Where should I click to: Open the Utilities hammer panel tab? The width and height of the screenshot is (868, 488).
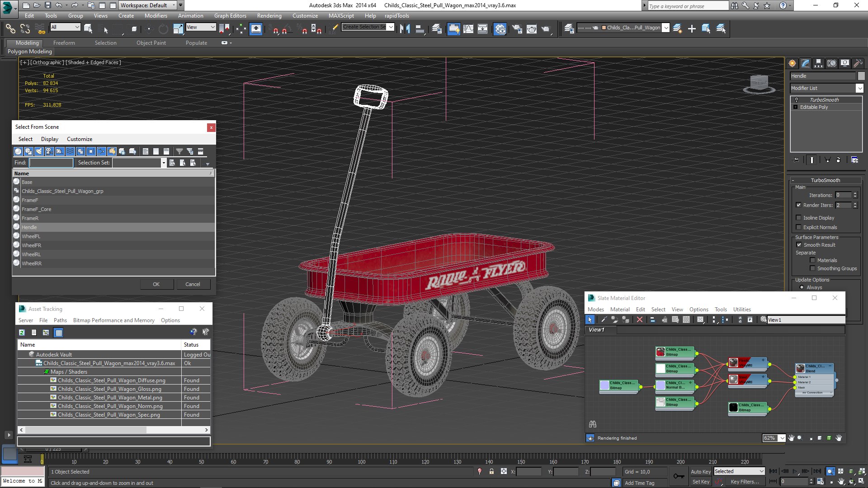click(x=858, y=63)
